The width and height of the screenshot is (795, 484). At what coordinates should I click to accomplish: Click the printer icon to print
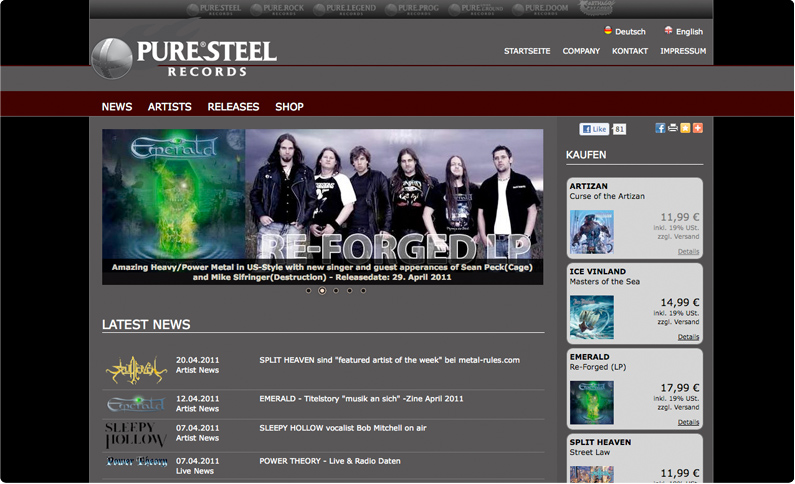click(673, 128)
